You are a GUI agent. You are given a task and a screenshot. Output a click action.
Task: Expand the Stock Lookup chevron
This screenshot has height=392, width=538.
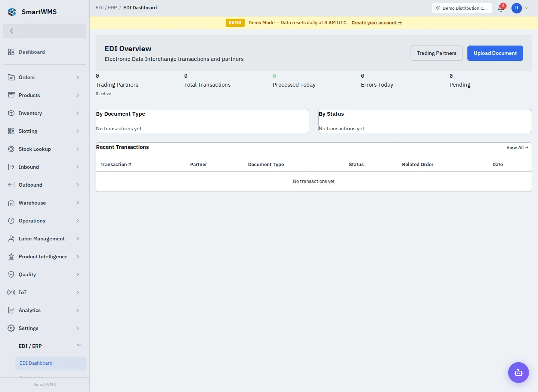coord(78,149)
